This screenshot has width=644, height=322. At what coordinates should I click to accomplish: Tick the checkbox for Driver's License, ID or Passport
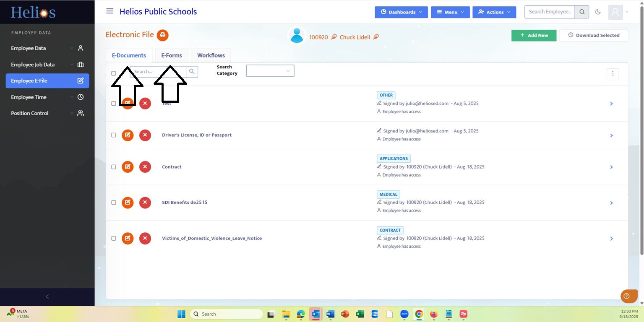click(114, 135)
